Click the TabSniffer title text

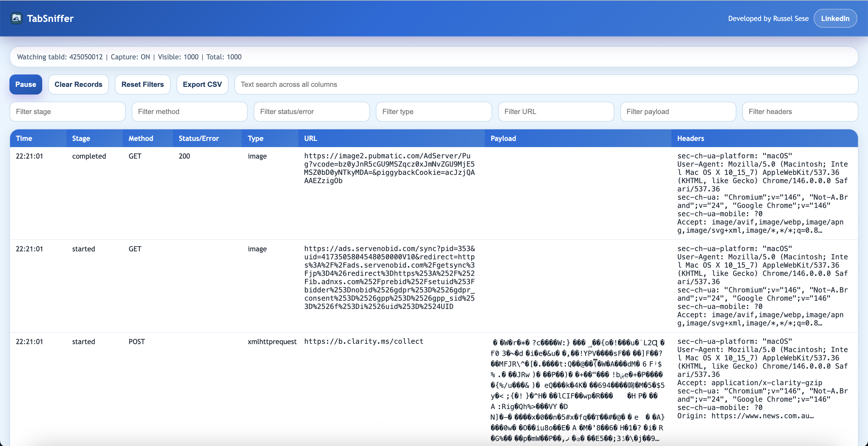50,19
